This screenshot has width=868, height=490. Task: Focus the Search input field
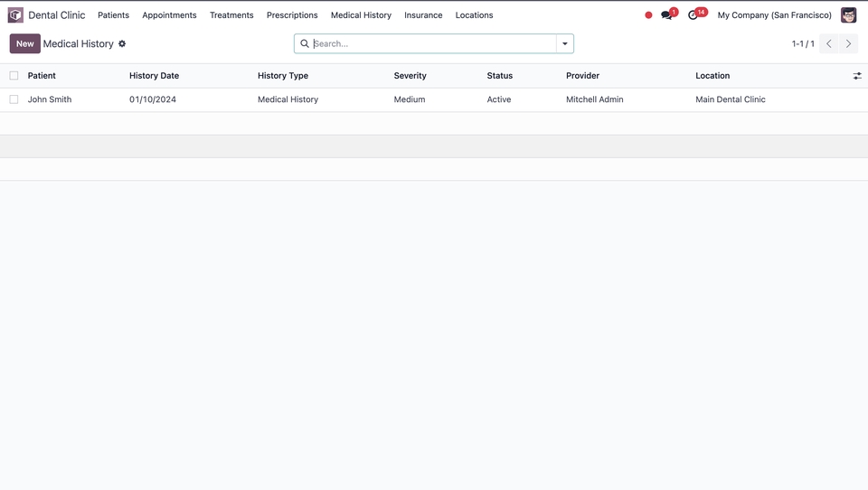[x=434, y=43]
